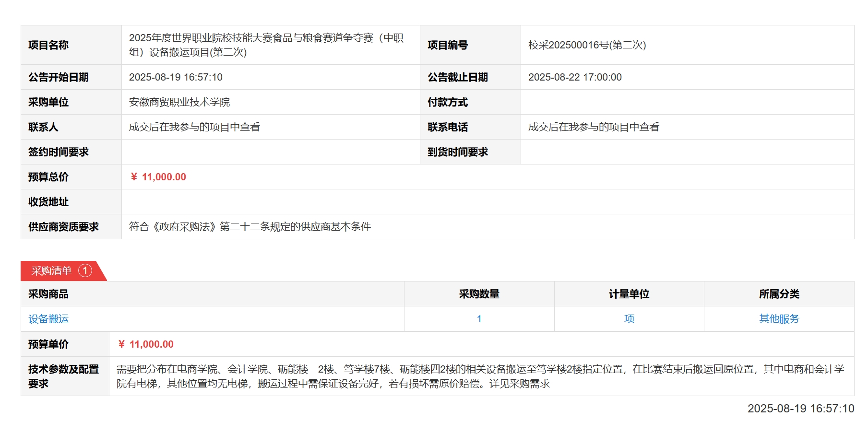Click the red 预算单价 amount
868x445 pixels.
click(x=146, y=344)
